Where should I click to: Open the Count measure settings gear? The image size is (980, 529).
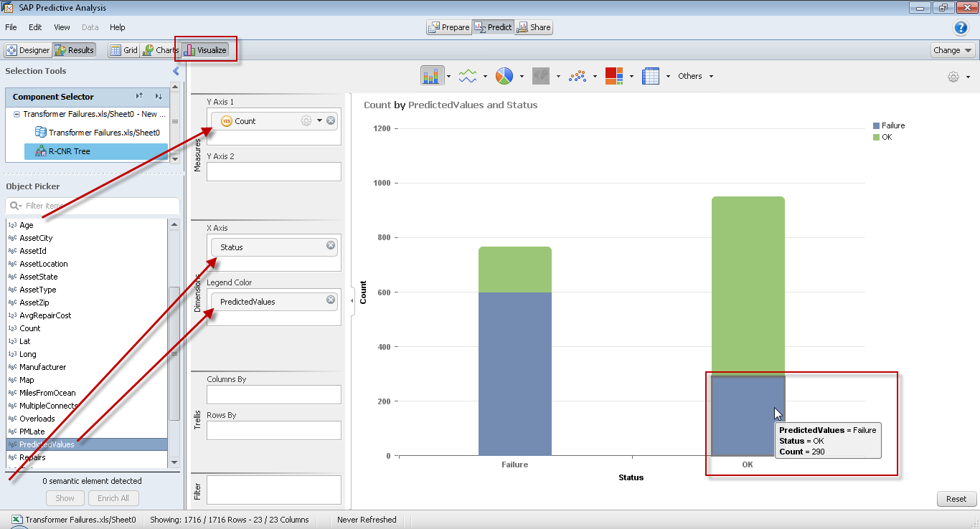pyautogui.click(x=306, y=120)
